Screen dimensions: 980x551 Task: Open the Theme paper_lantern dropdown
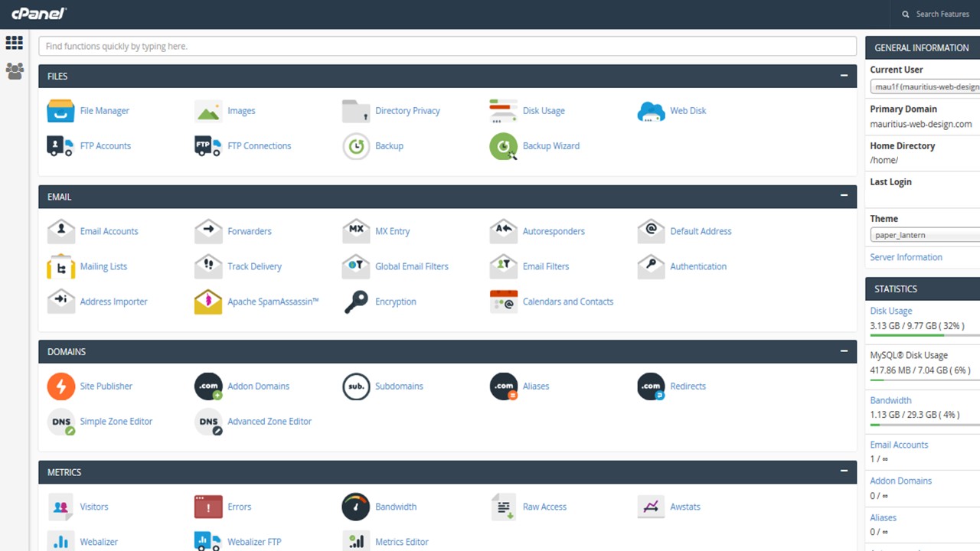pyautogui.click(x=925, y=236)
